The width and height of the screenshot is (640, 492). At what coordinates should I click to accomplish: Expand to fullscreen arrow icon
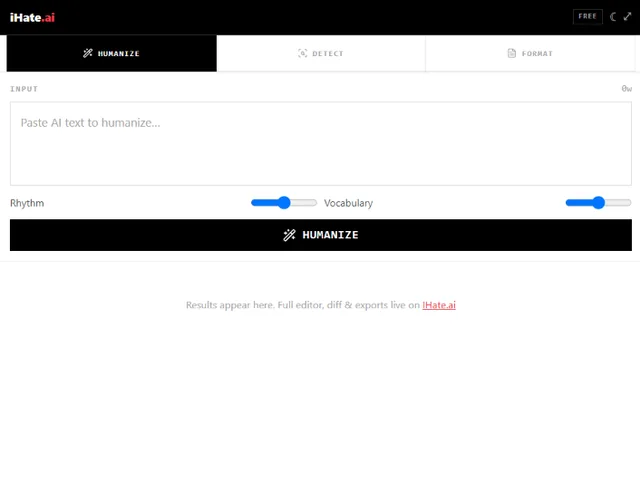click(x=627, y=17)
